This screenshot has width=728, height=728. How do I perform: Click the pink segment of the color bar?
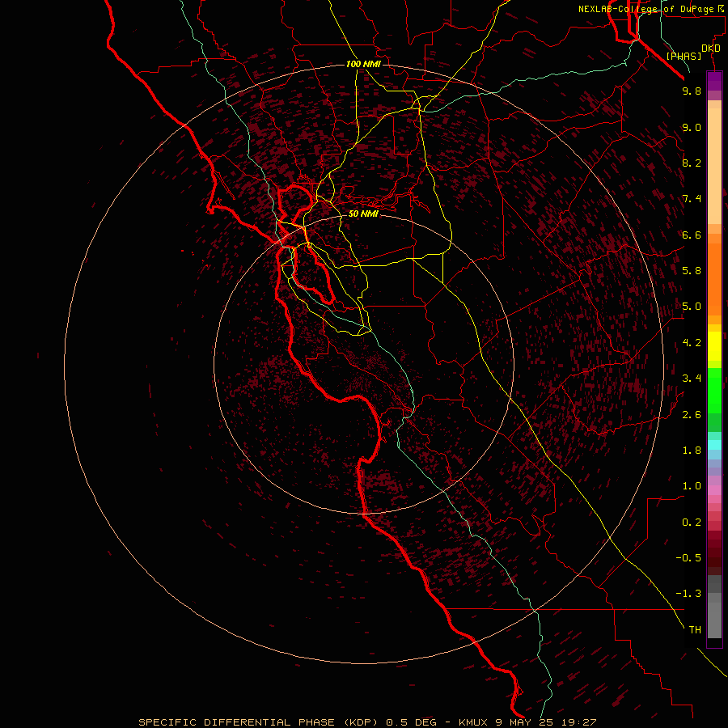click(x=714, y=490)
